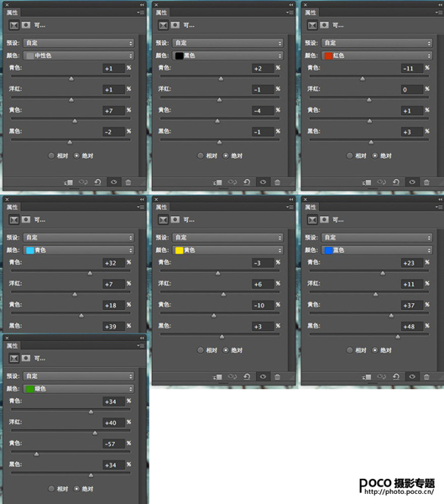Image resolution: width=444 pixels, height=504 pixels.
Task: Click view previous state icon in blue panel
Action: tap(381, 376)
